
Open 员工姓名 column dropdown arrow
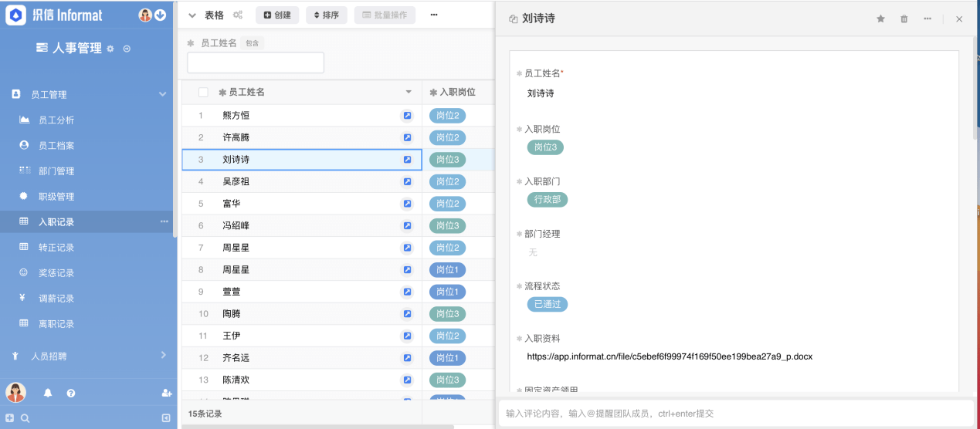pyautogui.click(x=409, y=92)
